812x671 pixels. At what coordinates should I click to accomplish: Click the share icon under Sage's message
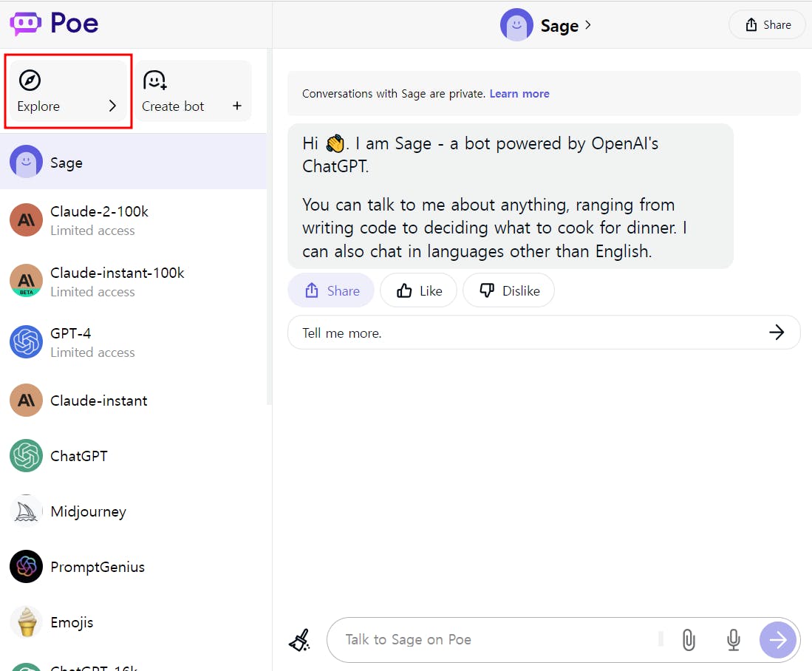[x=312, y=290]
